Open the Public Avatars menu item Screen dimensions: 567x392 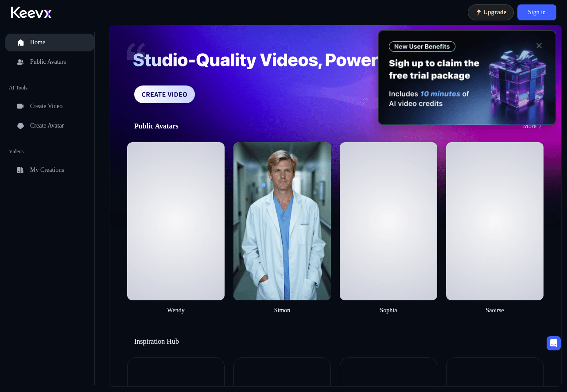tap(48, 62)
